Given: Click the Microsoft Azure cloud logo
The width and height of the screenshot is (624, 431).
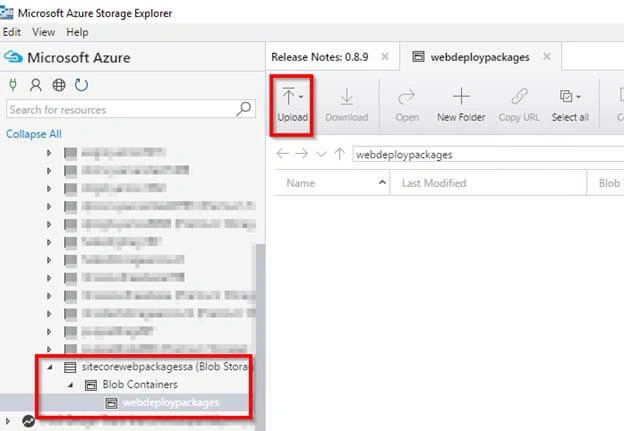Looking at the screenshot, I should tap(13, 58).
